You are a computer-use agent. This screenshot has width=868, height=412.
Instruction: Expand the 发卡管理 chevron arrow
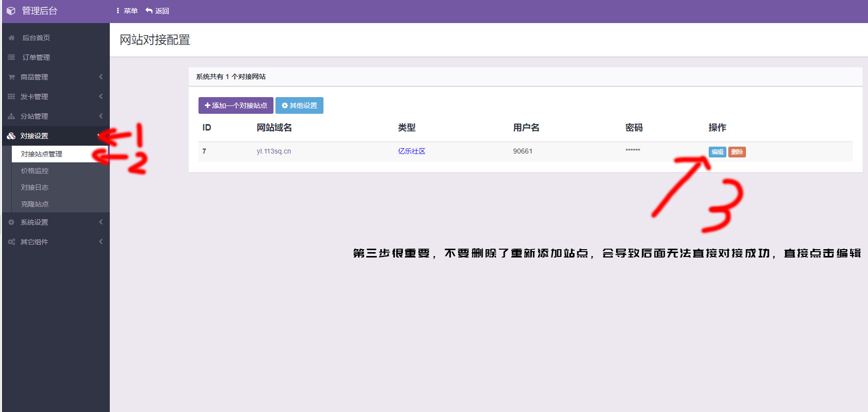point(101,96)
